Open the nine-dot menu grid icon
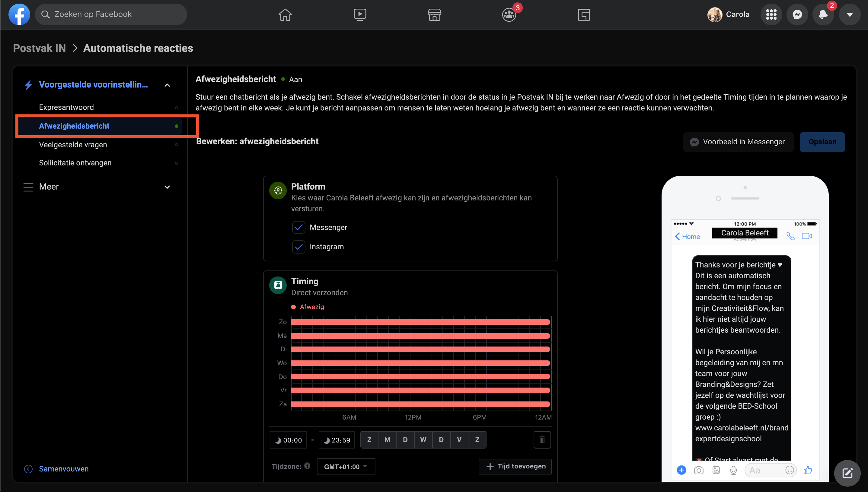The width and height of the screenshot is (868, 492). 771,14
